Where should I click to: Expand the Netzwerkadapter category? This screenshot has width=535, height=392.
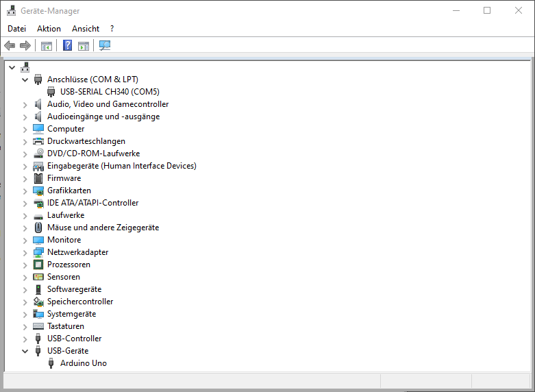pyautogui.click(x=25, y=253)
